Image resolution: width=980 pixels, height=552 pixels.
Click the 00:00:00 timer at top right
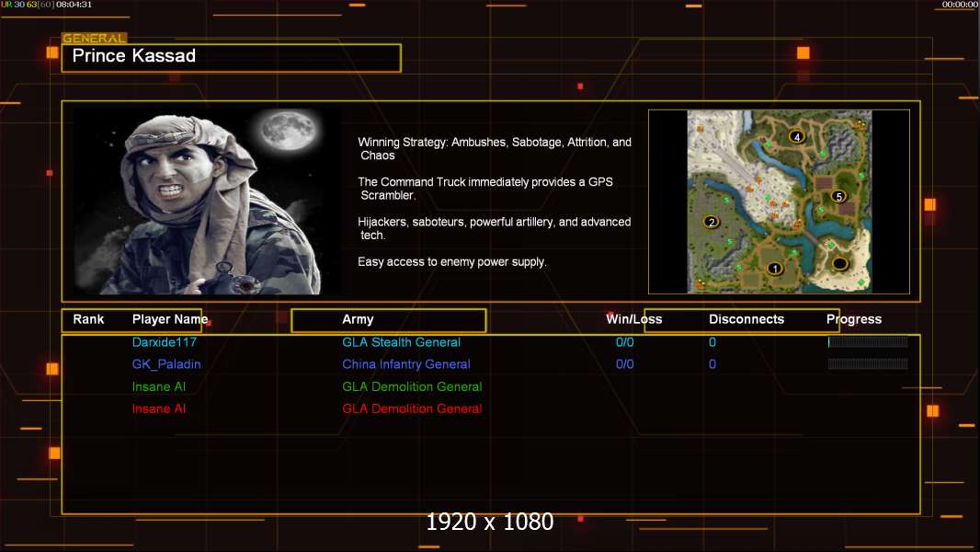point(960,5)
